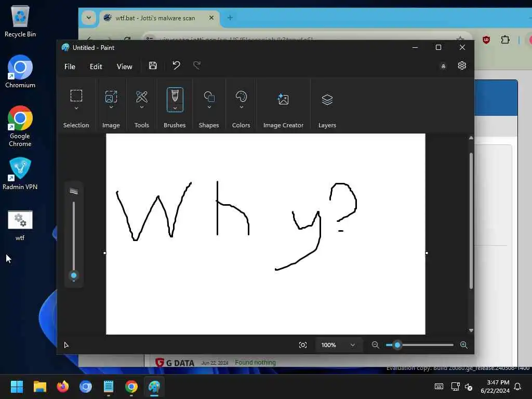The height and width of the screenshot is (399, 532).
Task: Open the Paint account profile icon
Action: pos(443,66)
